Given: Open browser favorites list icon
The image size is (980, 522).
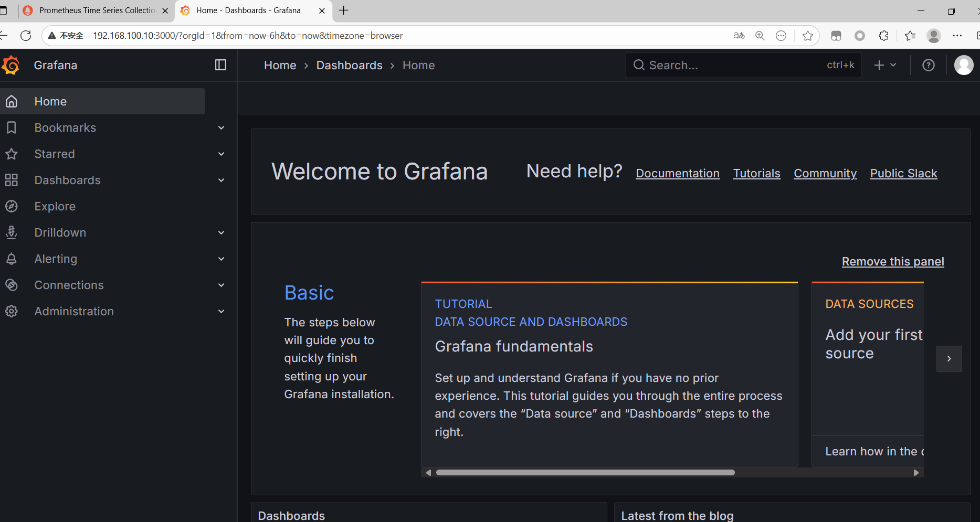Looking at the screenshot, I should click(910, 36).
